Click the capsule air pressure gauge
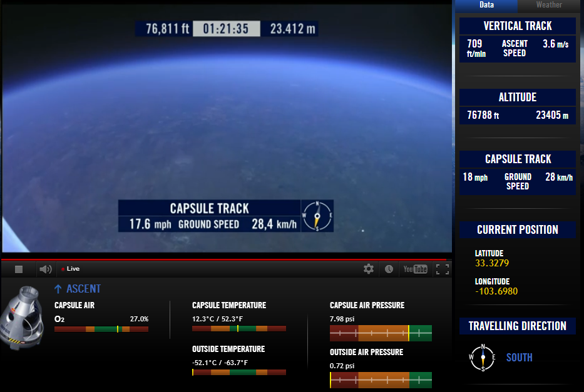The width and height of the screenshot is (584, 392). (x=381, y=333)
